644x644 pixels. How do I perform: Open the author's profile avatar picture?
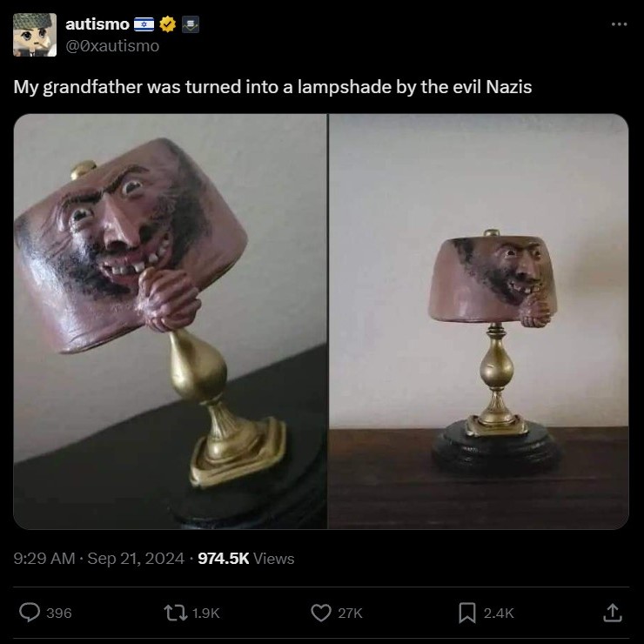coord(35,35)
